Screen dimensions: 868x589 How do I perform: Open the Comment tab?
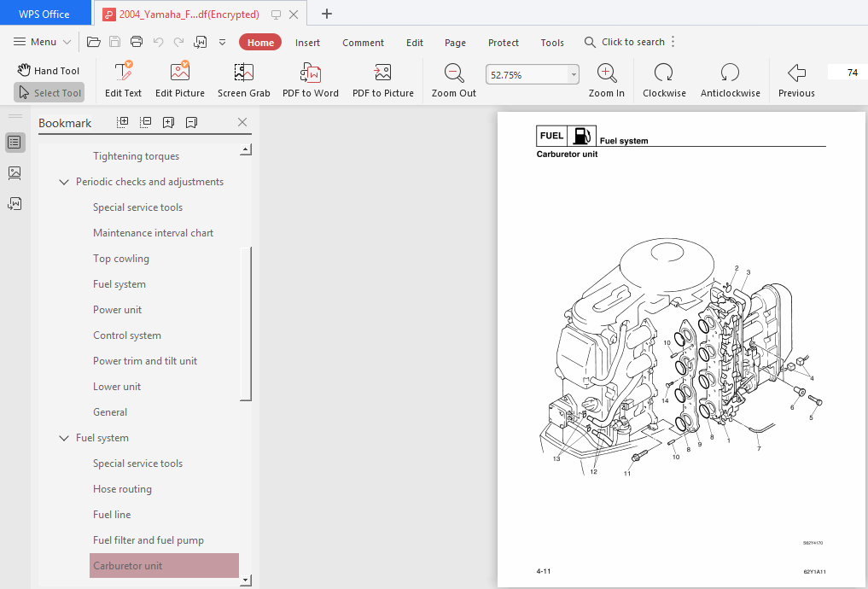pyautogui.click(x=363, y=43)
